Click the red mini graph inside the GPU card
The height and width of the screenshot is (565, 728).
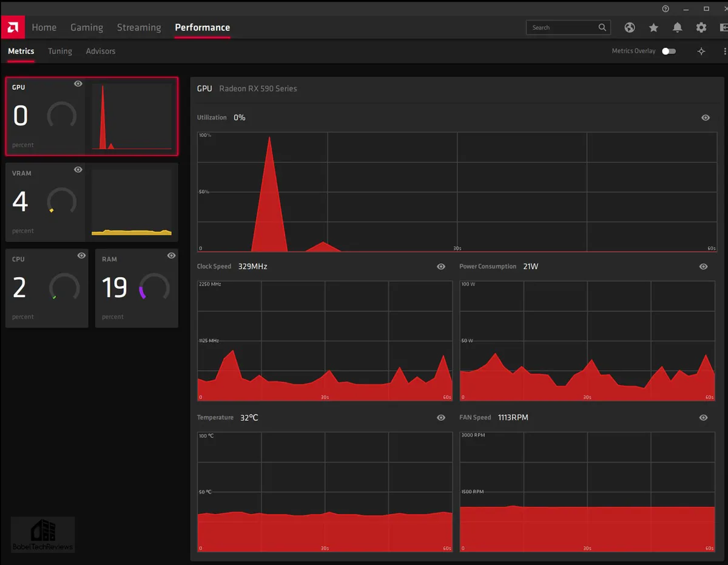coord(132,116)
